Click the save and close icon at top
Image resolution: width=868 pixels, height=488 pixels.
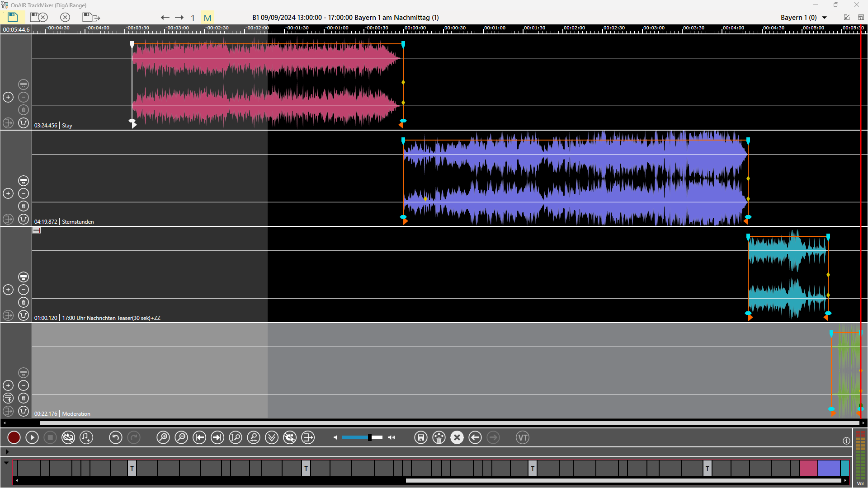tap(38, 18)
